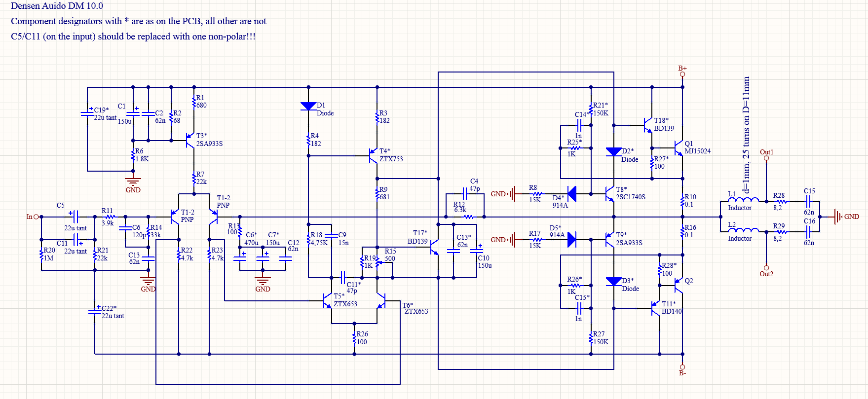Select the 'R20' 1M resistor label

pos(49,250)
